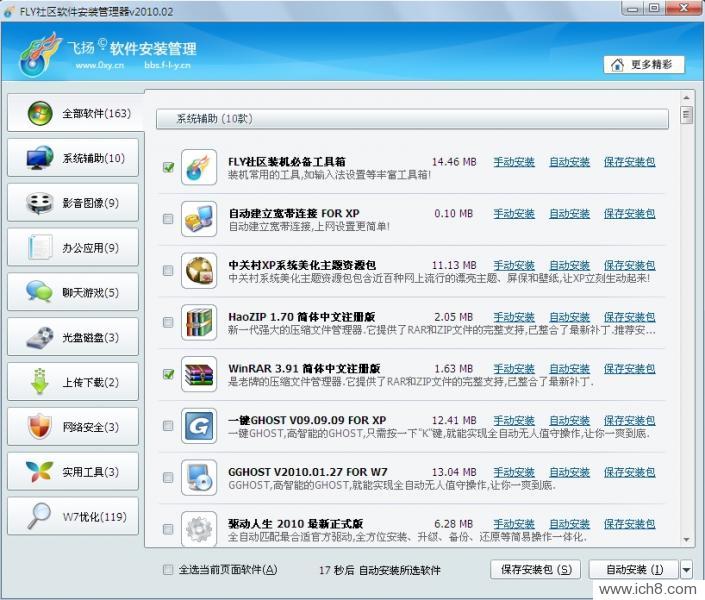Click 自动安装 link for HaoZIP 1.70
This screenshot has width=705, height=600.
click(570, 317)
